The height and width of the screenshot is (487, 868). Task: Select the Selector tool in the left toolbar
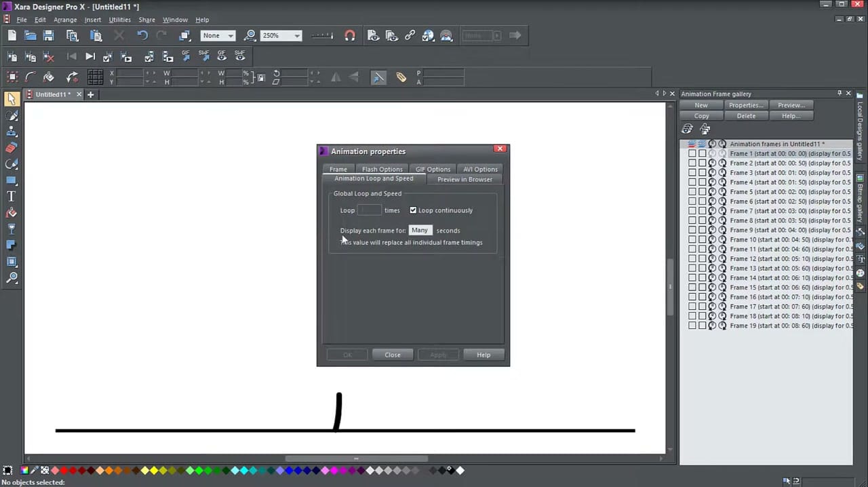[x=12, y=100]
